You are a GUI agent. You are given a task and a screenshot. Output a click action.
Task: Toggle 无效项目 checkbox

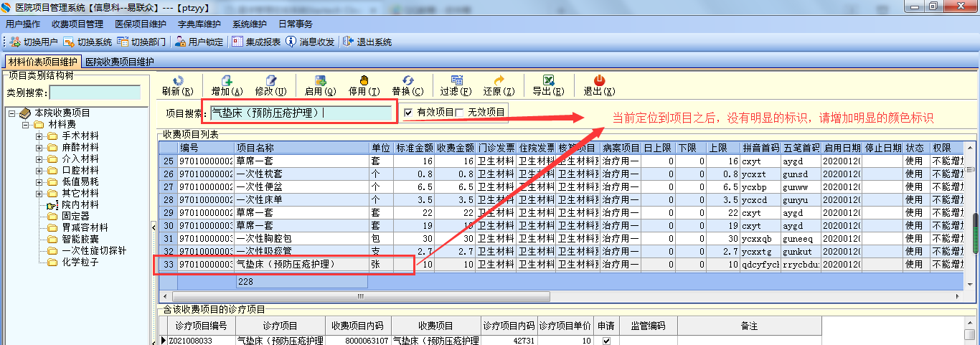(459, 112)
